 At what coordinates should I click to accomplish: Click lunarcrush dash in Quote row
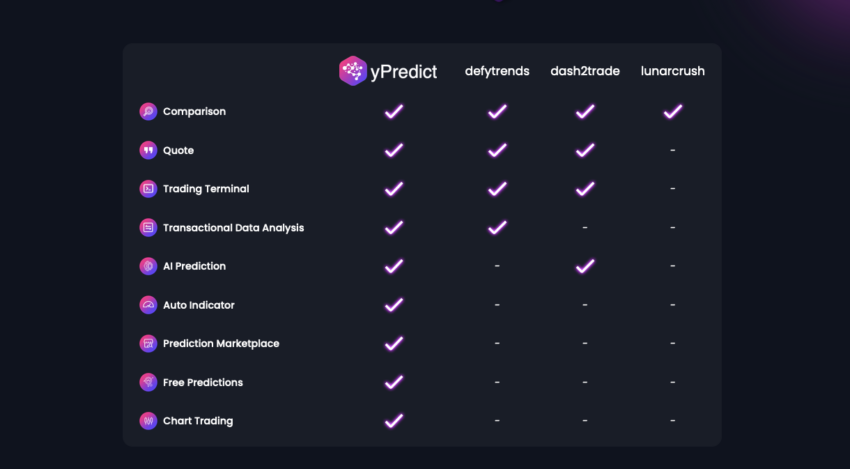(673, 150)
